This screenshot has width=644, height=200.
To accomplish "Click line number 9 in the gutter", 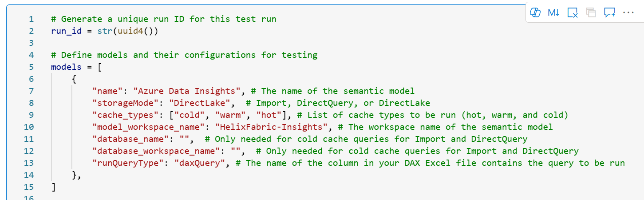I will pyautogui.click(x=31, y=115).
